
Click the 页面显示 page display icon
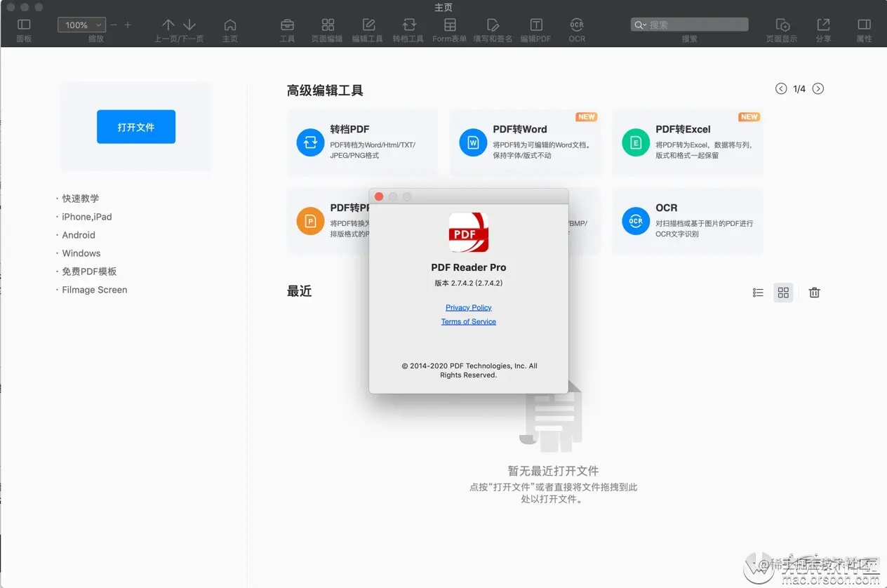[x=782, y=25]
